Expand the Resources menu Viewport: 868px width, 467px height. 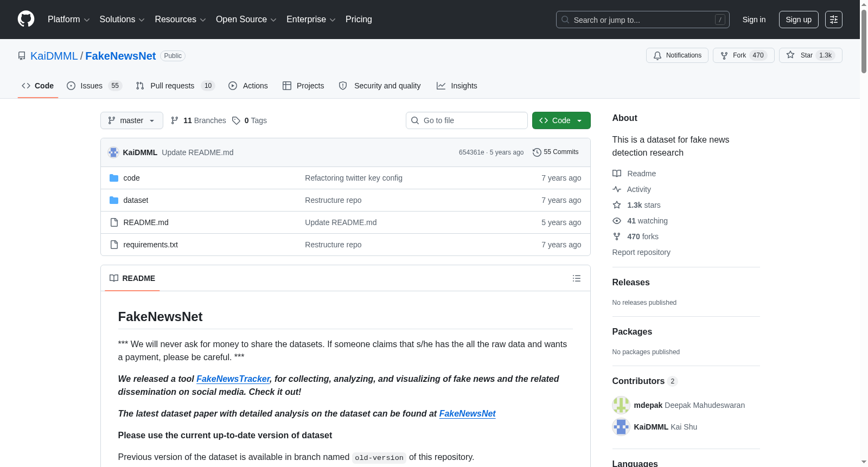(x=180, y=20)
